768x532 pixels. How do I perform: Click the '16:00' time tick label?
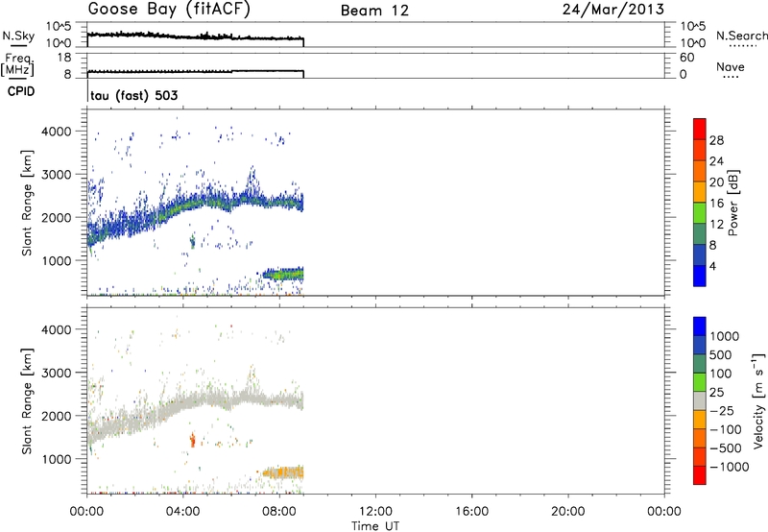471,512
